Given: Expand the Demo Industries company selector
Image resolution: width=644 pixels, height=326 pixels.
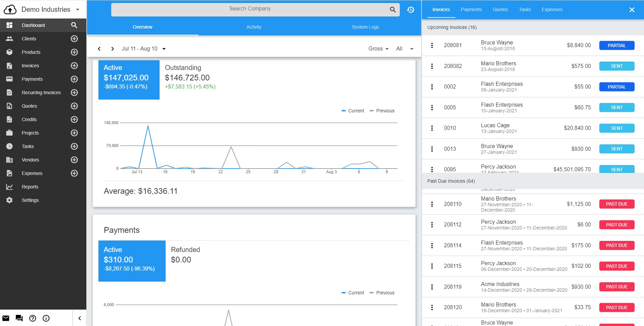Looking at the screenshot, I should pyautogui.click(x=77, y=9).
